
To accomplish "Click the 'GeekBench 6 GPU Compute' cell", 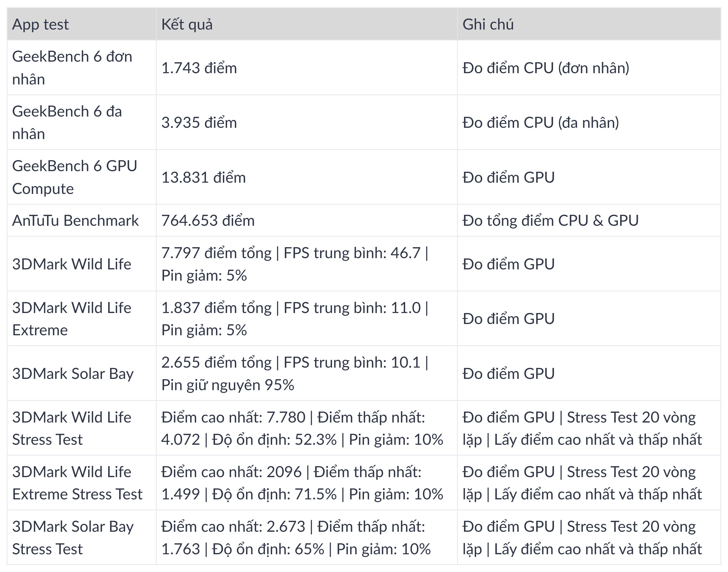I will (x=81, y=177).
